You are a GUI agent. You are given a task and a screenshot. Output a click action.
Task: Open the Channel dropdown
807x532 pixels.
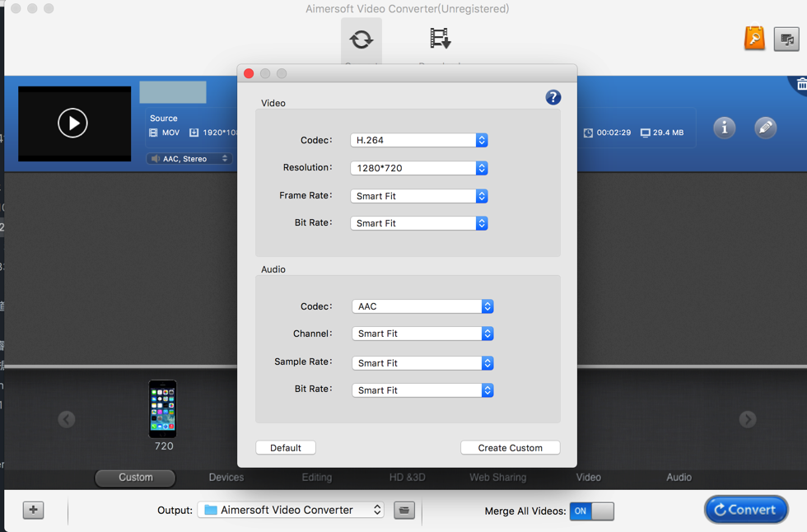point(422,334)
